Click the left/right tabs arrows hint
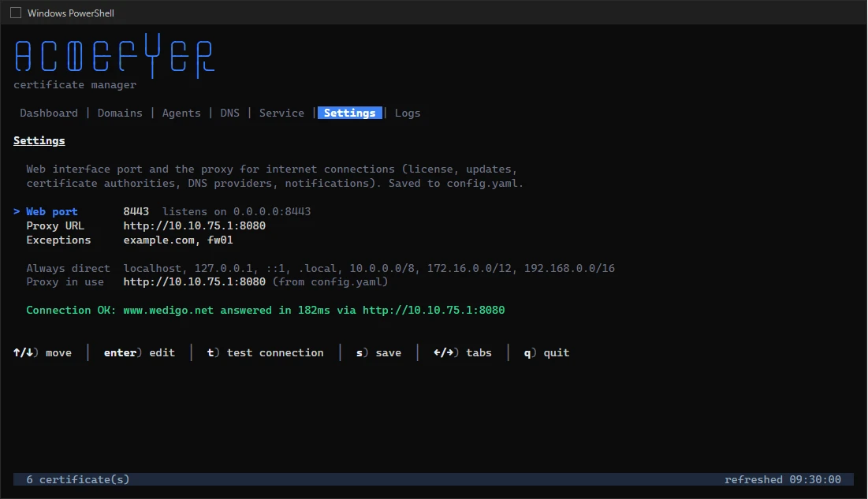 [445, 353]
